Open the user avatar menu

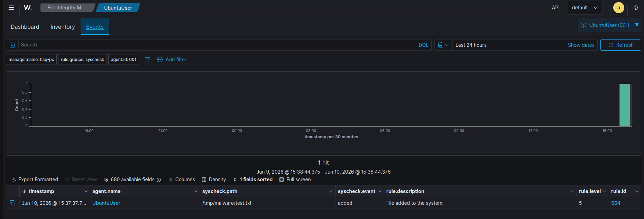click(619, 8)
